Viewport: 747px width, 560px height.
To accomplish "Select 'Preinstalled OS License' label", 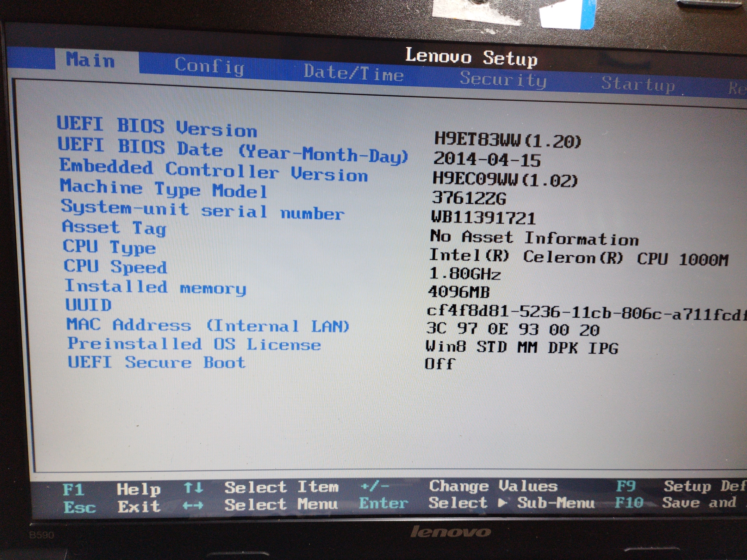I will (x=194, y=344).
